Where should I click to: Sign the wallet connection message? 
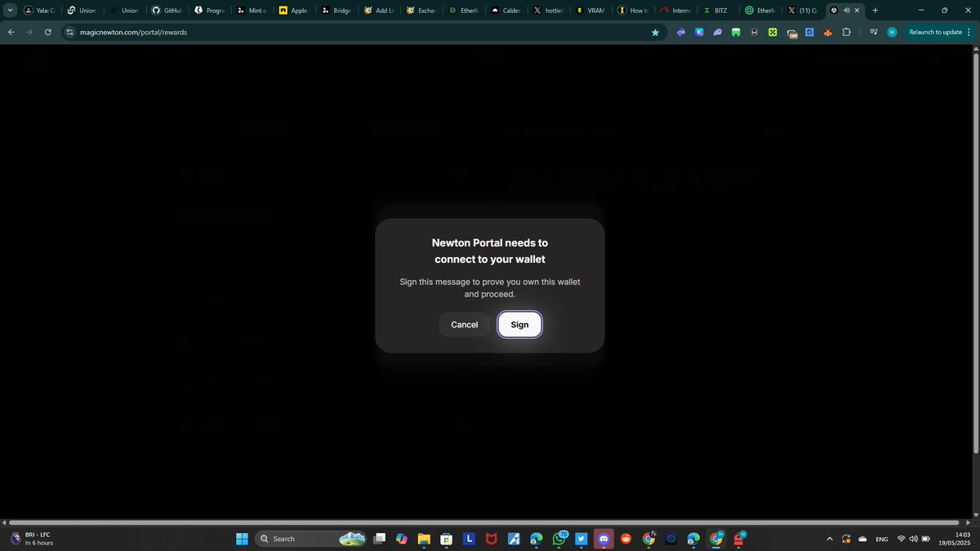tap(519, 324)
